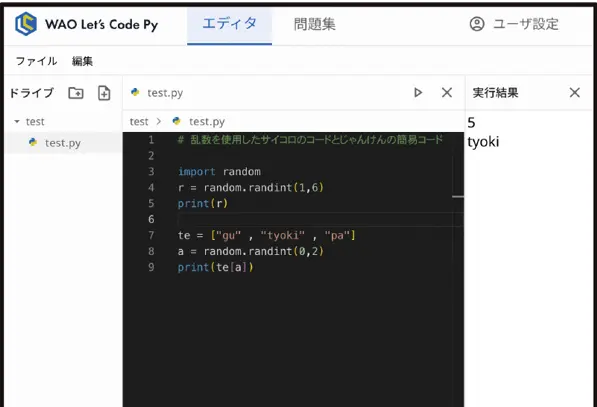Viewport: 597px width, 407px height.
Task: Click the output value 5 in results
Action: [471, 123]
